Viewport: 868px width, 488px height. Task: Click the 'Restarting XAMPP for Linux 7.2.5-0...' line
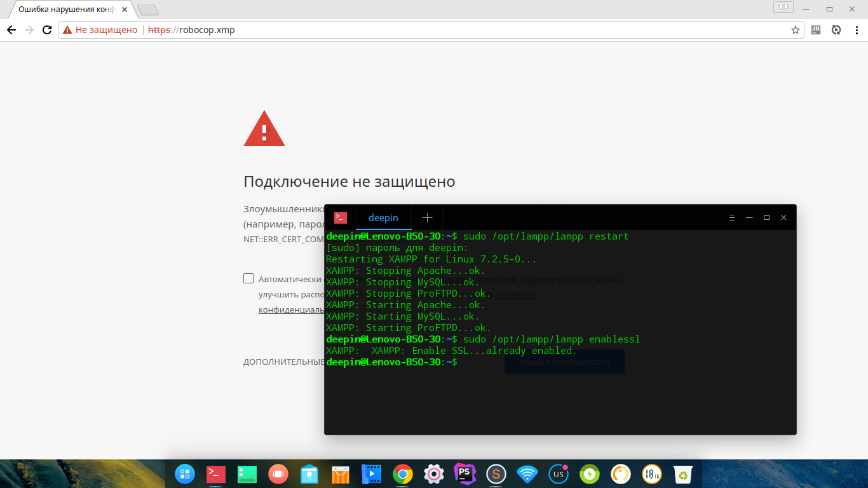431,259
